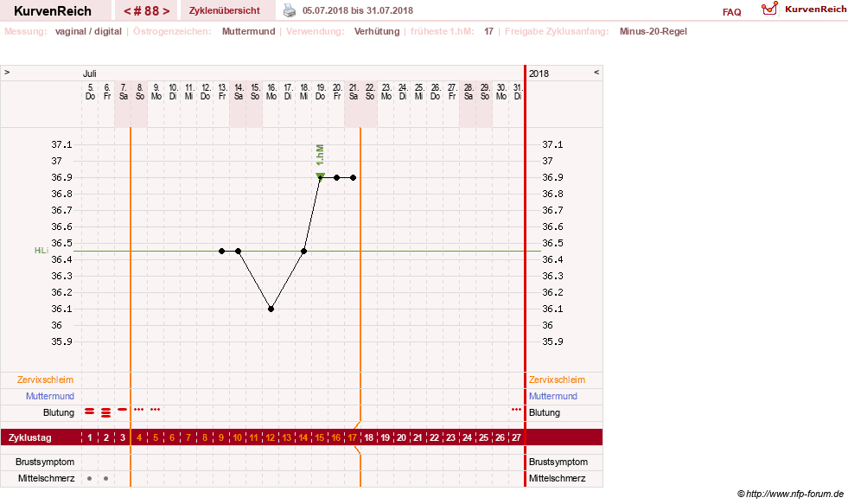Click the right Muttermund row label
Screen dimensions: 848x504
coord(552,396)
